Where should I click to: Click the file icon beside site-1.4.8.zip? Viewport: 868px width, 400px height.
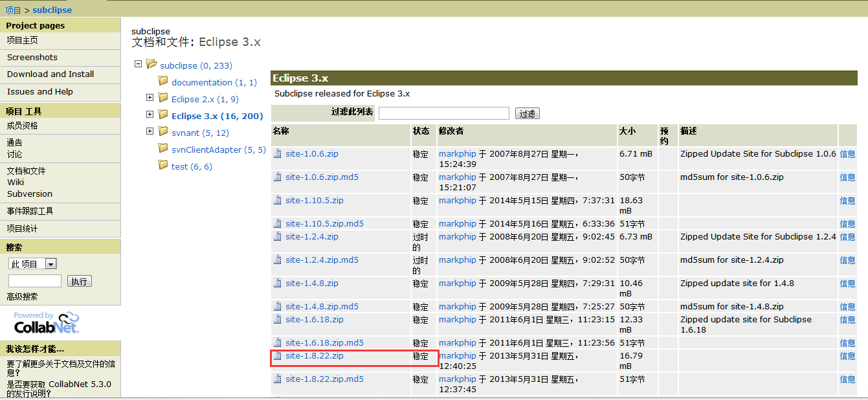pos(278,283)
